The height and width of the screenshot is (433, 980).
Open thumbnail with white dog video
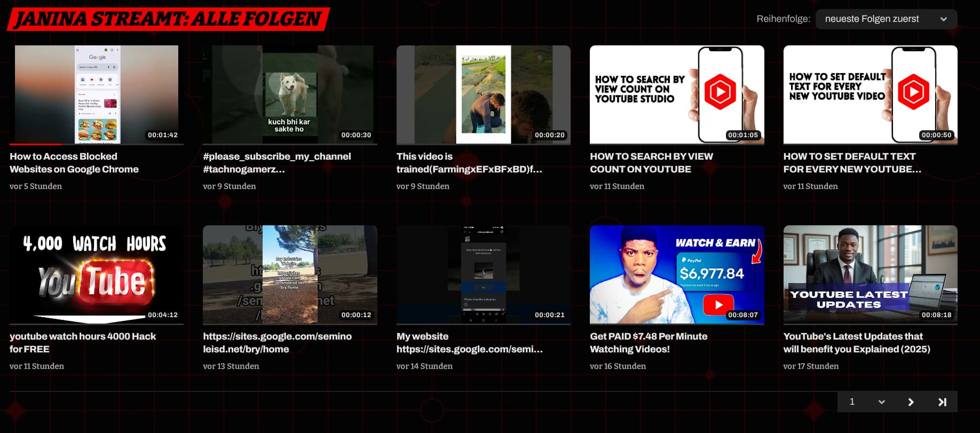(x=290, y=95)
